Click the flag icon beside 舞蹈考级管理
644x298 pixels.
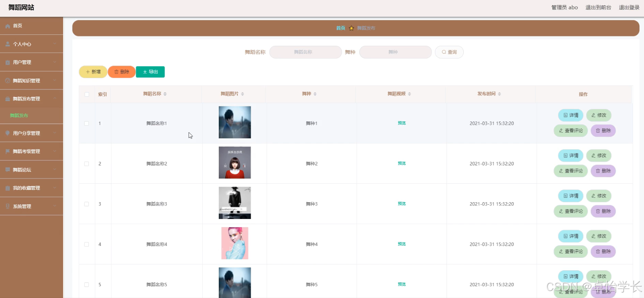(x=8, y=151)
